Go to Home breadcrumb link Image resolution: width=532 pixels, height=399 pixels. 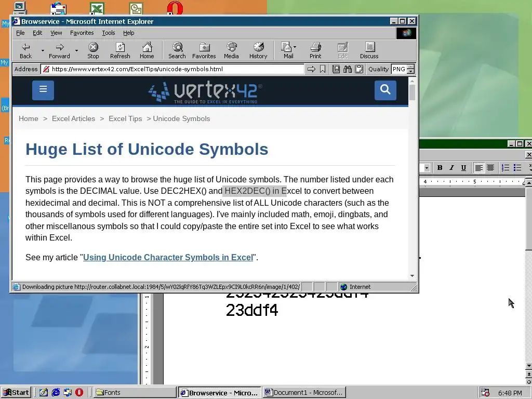tap(29, 119)
